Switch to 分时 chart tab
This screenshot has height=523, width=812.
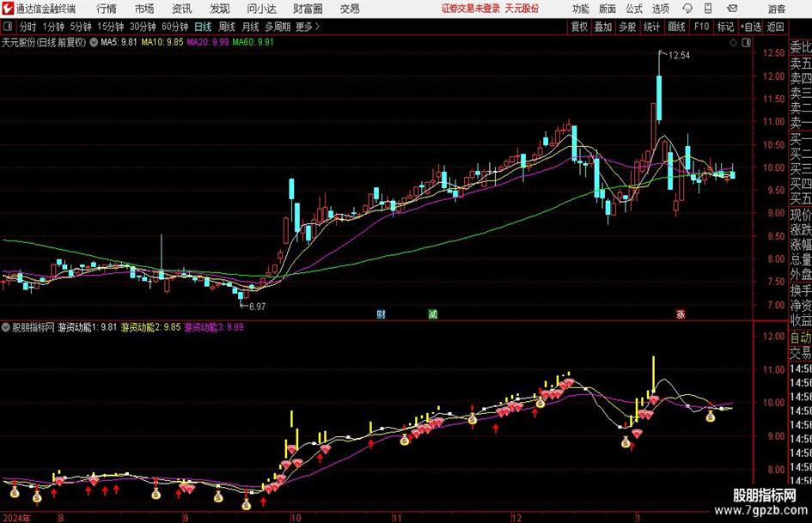coord(27,27)
